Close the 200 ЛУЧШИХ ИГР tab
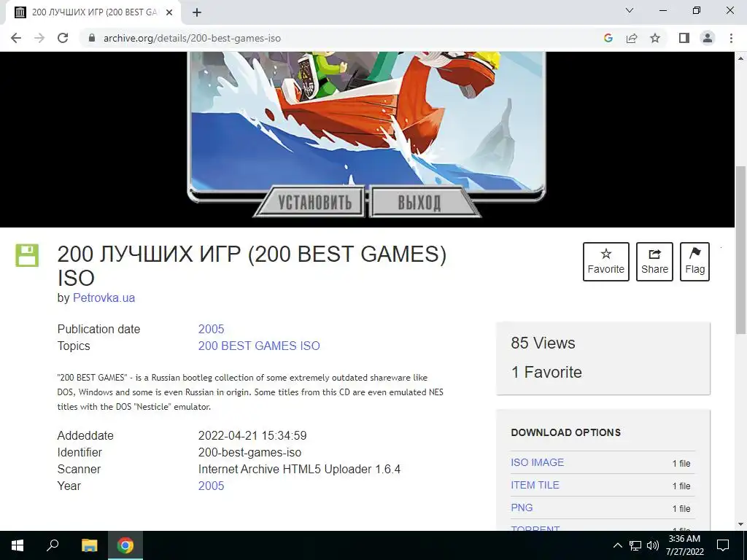The height and width of the screenshot is (560, 747). pyautogui.click(x=169, y=12)
